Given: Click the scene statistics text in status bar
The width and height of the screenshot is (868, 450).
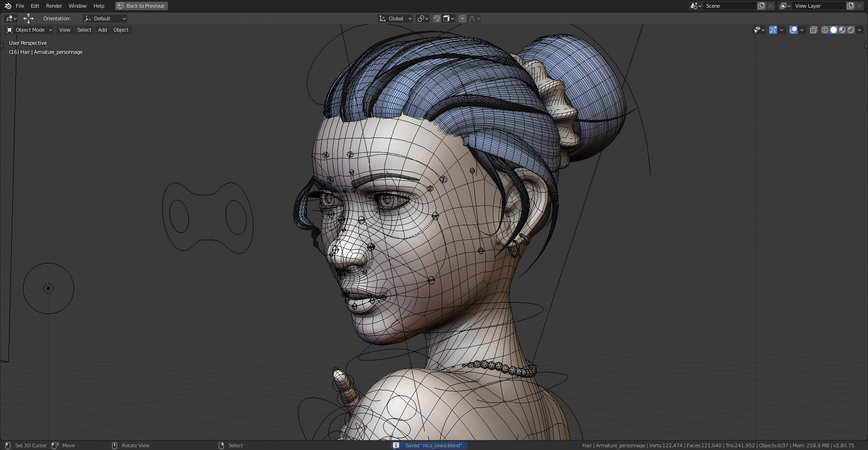Looking at the screenshot, I should click(x=718, y=445).
